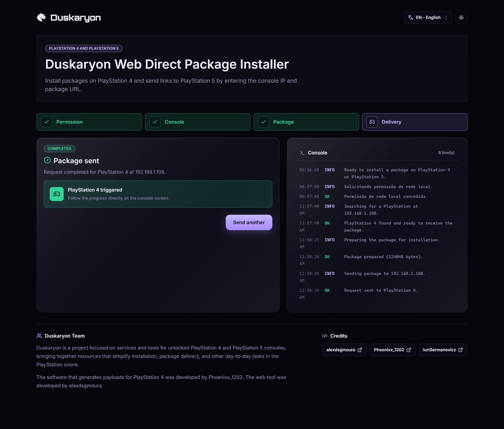
Task: Click the people icon beside Duskaryon Team
Action: coord(39,336)
